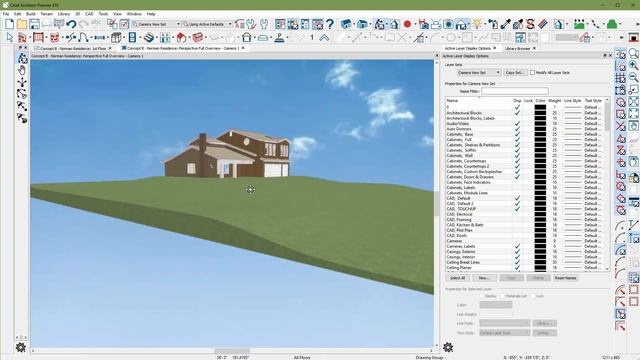The width and height of the screenshot is (640, 360).
Task: Click the Reset Names button
Action: [565, 278]
